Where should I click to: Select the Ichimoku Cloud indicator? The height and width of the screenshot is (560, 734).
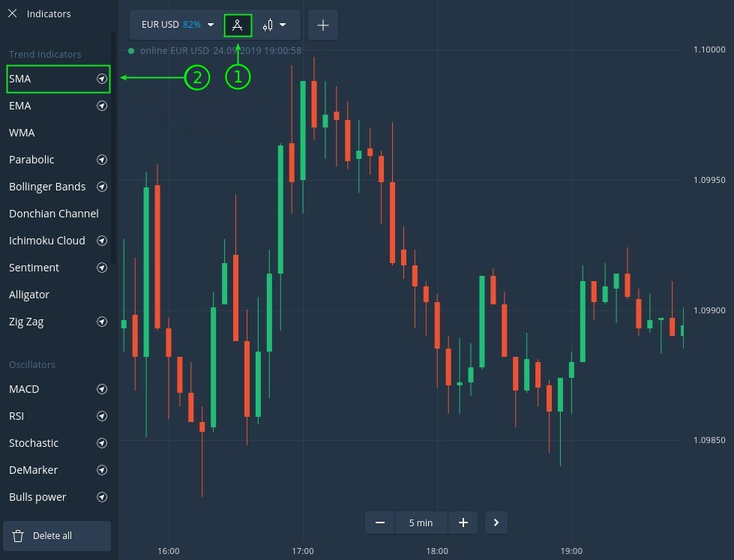(x=46, y=241)
